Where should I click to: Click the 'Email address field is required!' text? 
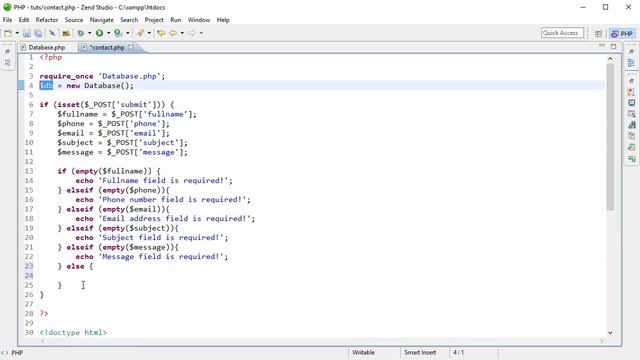point(175,218)
